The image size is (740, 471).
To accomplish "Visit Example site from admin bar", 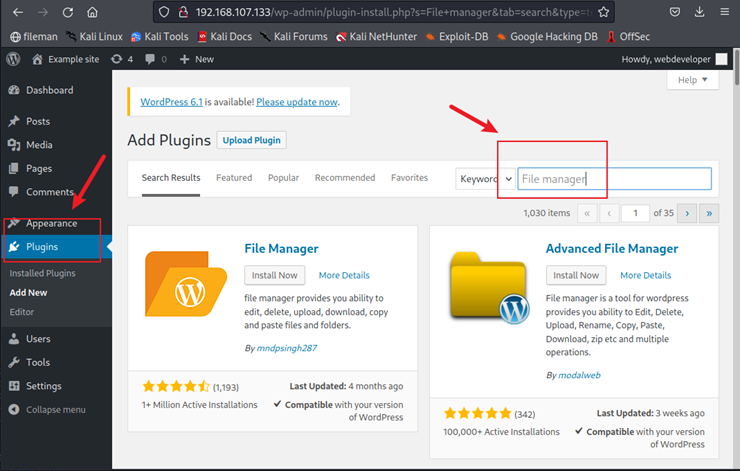I will [66, 59].
